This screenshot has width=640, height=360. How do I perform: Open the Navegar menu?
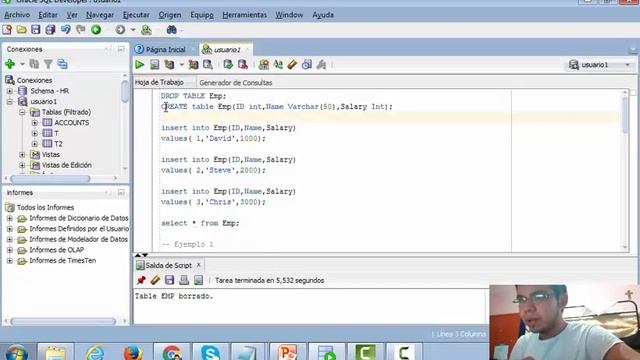tap(100, 15)
